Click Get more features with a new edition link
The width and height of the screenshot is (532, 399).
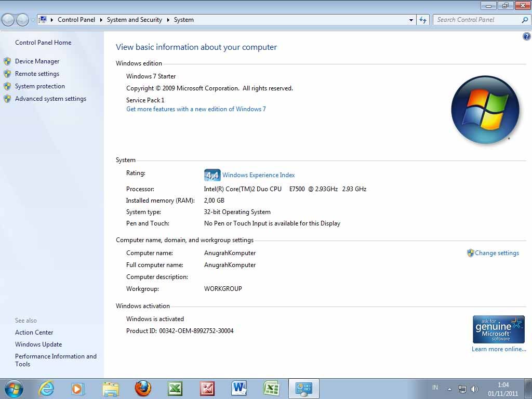pos(196,109)
